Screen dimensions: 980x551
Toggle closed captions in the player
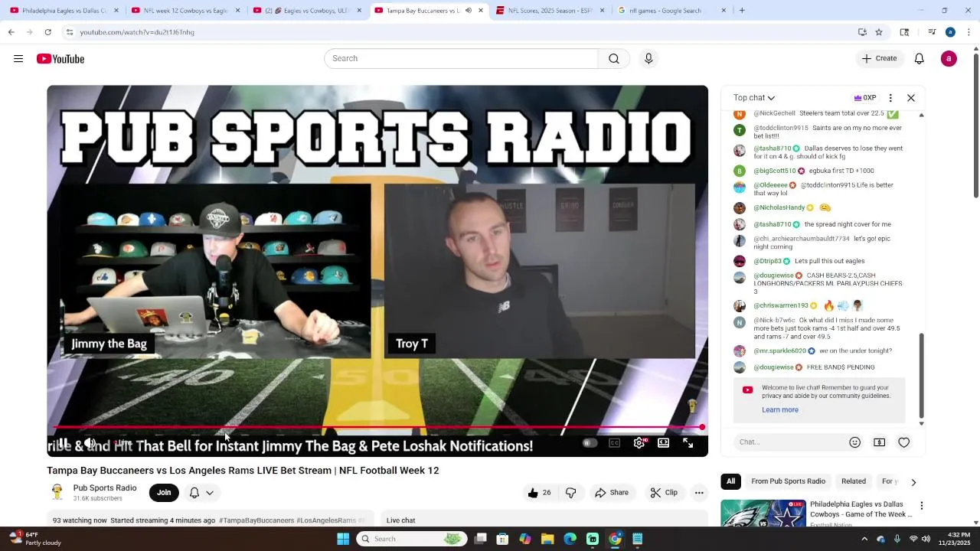[614, 443]
